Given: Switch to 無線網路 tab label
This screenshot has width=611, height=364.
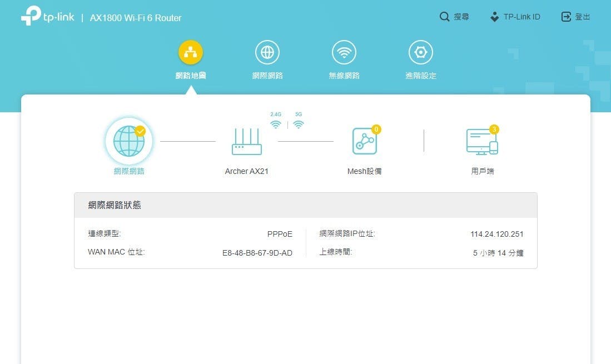Looking at the screenshot, I should 344,76.
